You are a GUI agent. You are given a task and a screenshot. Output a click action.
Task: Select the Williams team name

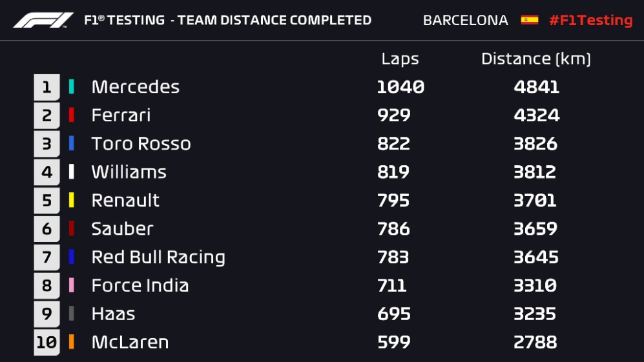pos(129,172)
